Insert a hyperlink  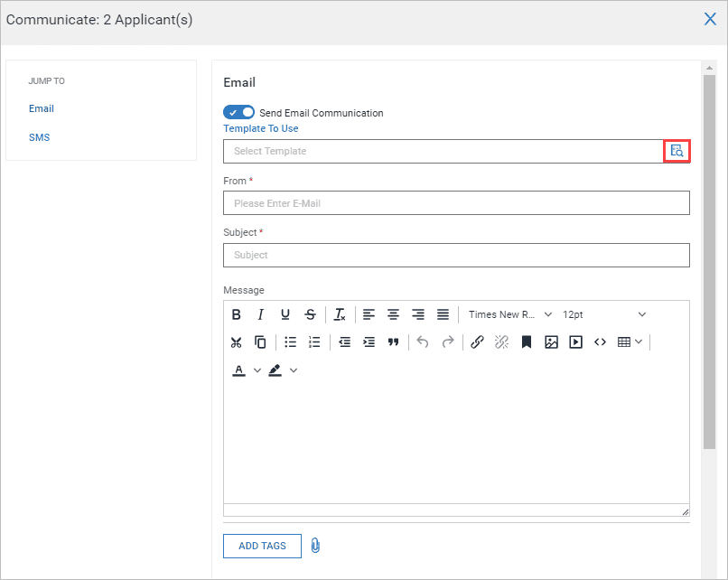(477, 342)
